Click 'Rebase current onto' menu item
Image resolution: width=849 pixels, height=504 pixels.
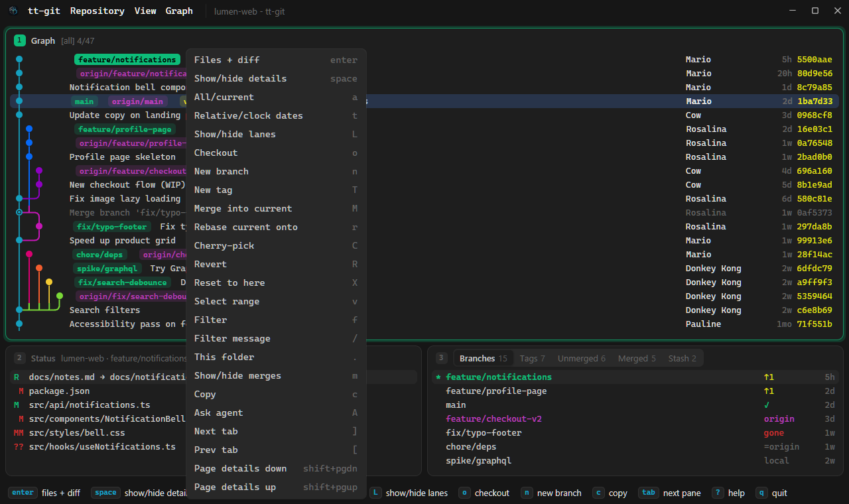(x=276, y=227)
